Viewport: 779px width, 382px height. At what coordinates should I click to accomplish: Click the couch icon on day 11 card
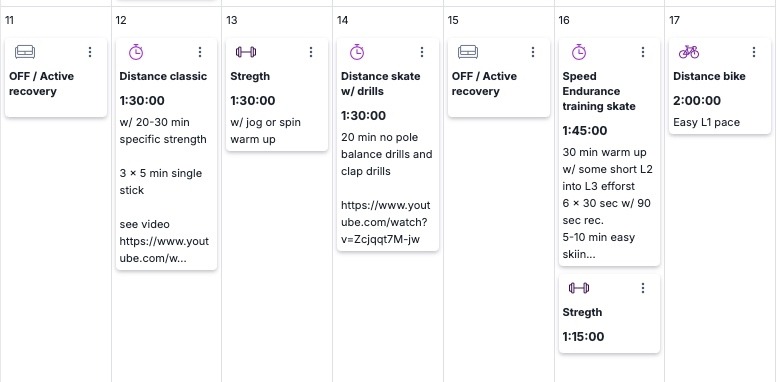point(25,52)
